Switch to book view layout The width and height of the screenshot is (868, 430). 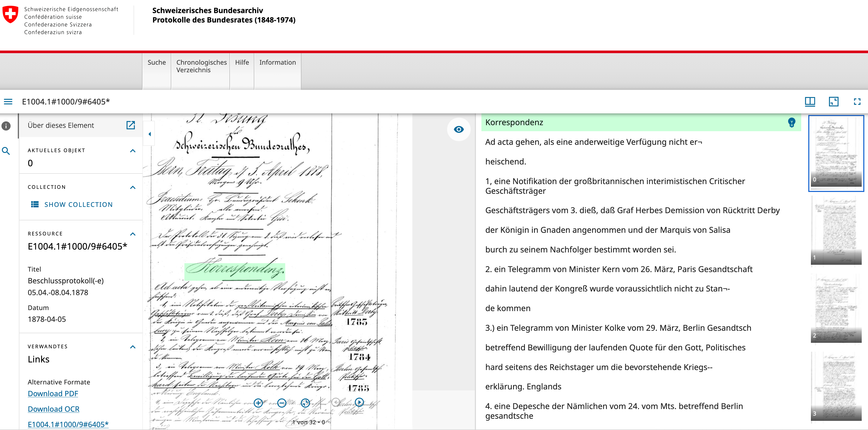coord(810,102)
